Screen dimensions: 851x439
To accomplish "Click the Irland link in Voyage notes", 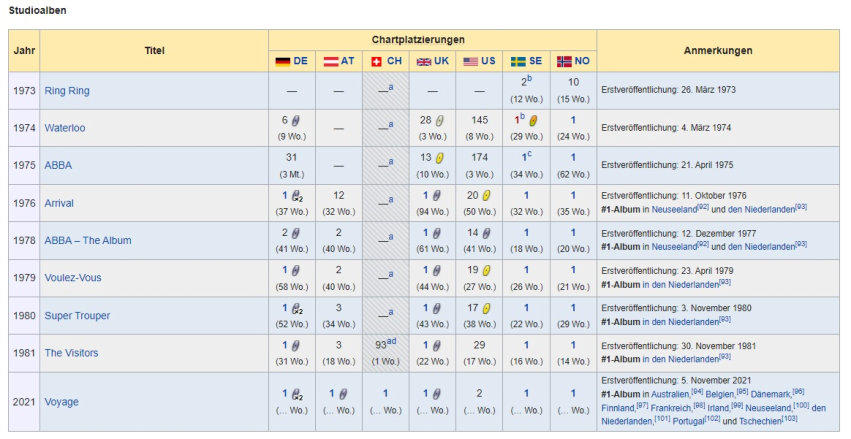I will click(718, 408).
